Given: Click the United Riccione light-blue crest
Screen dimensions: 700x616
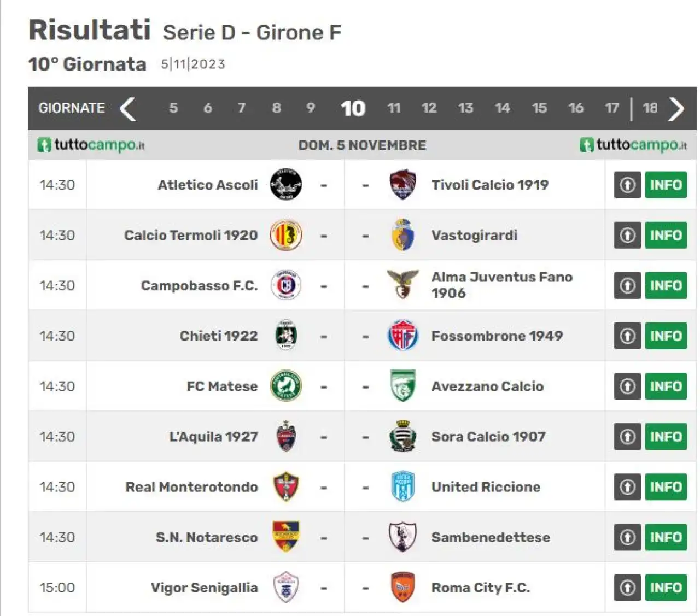Looking at the screenshot, I should coord(403,486).
